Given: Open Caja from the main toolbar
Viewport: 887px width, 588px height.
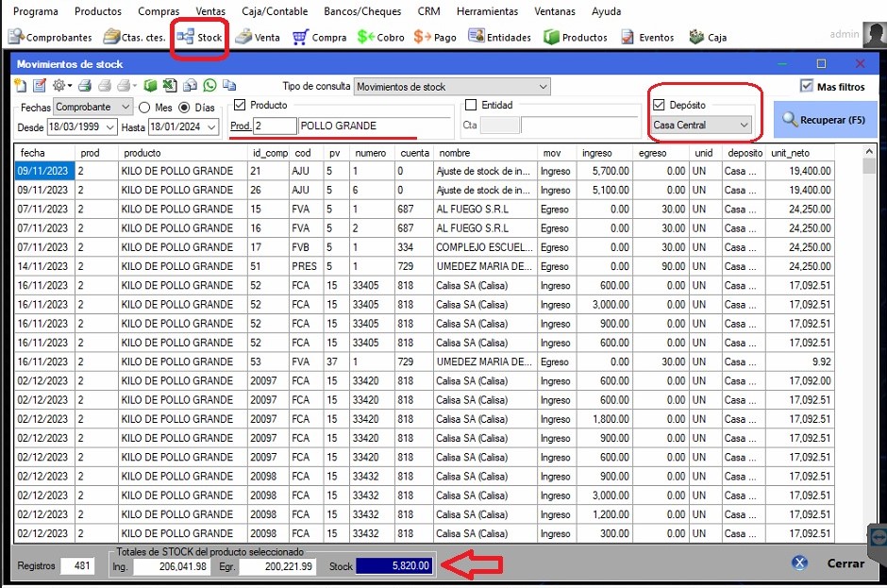Looking at the screenshot, I should pos(708,38).
